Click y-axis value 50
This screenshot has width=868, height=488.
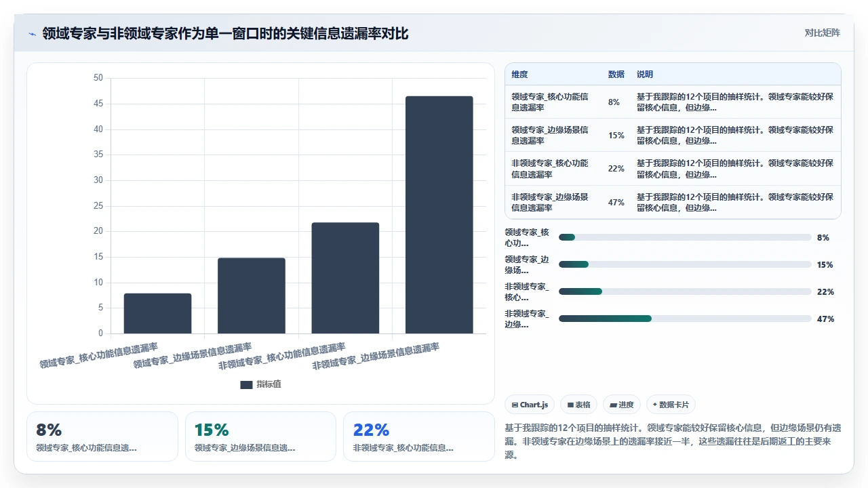click(x=98, y=78)
